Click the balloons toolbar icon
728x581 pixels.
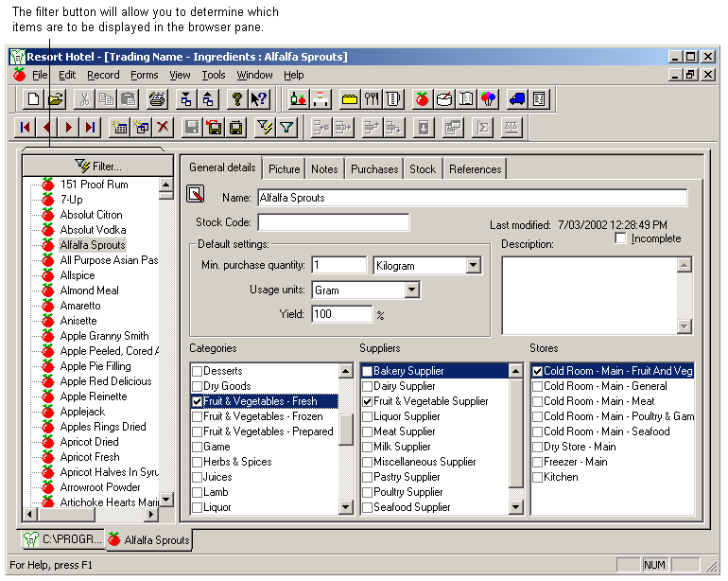point(488,99)
